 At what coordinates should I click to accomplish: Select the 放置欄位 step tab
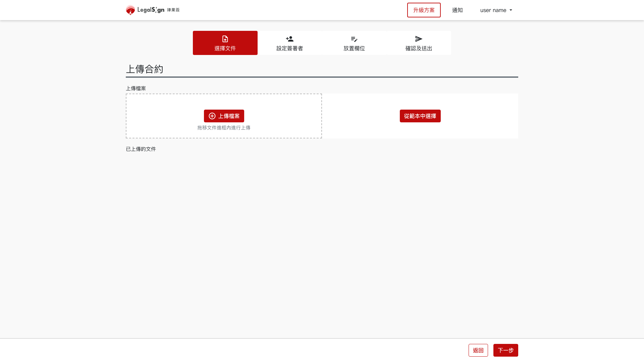coord(354,43)
